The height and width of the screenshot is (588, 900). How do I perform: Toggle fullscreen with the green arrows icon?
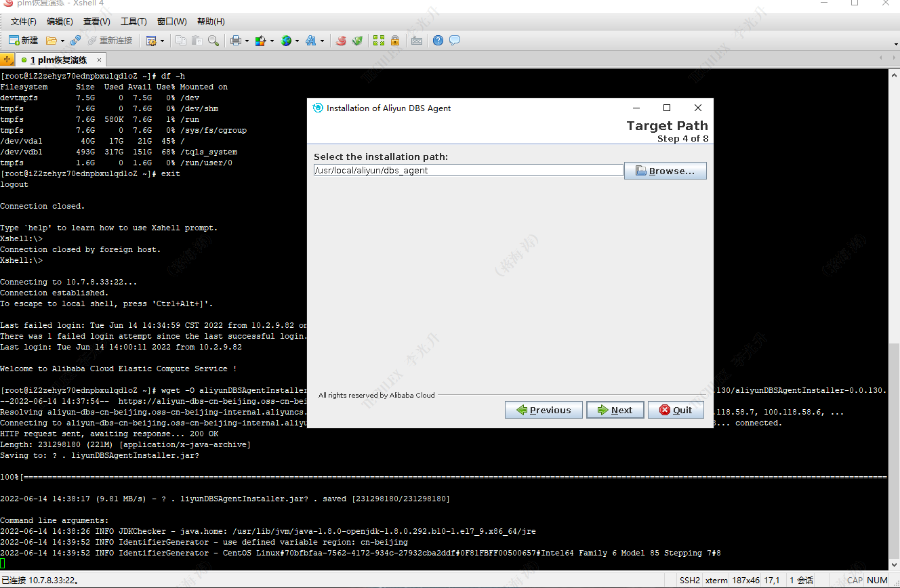point(379,41)
